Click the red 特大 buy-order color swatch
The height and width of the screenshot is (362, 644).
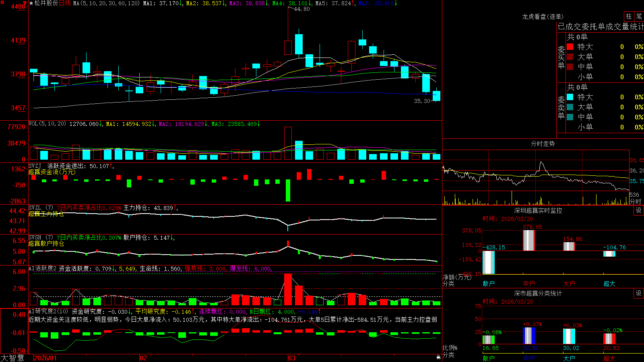coord(570,47)
